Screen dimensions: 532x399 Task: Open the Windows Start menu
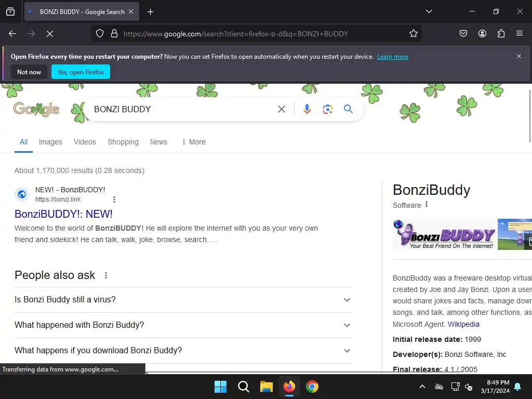pos(220,387)
